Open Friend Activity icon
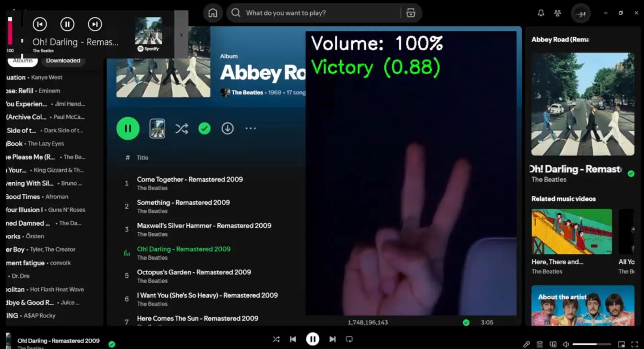The width and height of the screenshot is (644, 349). [557, 13]
